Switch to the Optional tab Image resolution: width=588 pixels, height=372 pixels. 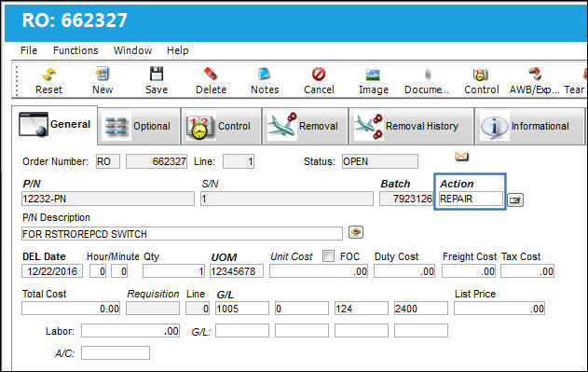point(139,126)
